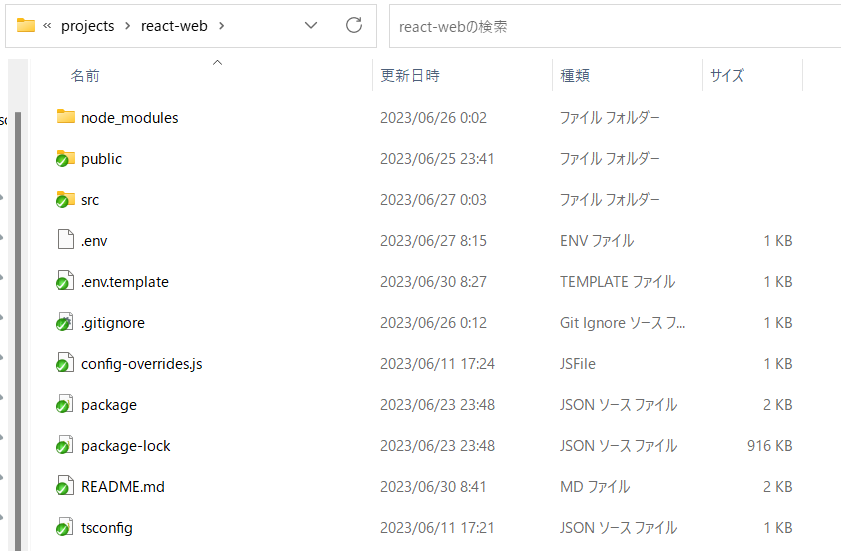Select the .env file name
Image resolution: width=841 pixels, height=551 pixels.
tap(94, 241)
